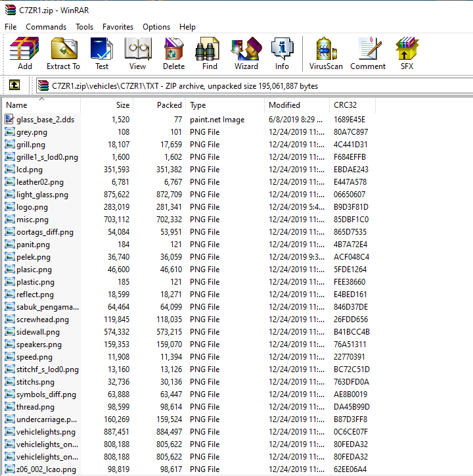Select the grill.png row
The image size is (473, 476).
pyautogui.click(x=189, y=145)
